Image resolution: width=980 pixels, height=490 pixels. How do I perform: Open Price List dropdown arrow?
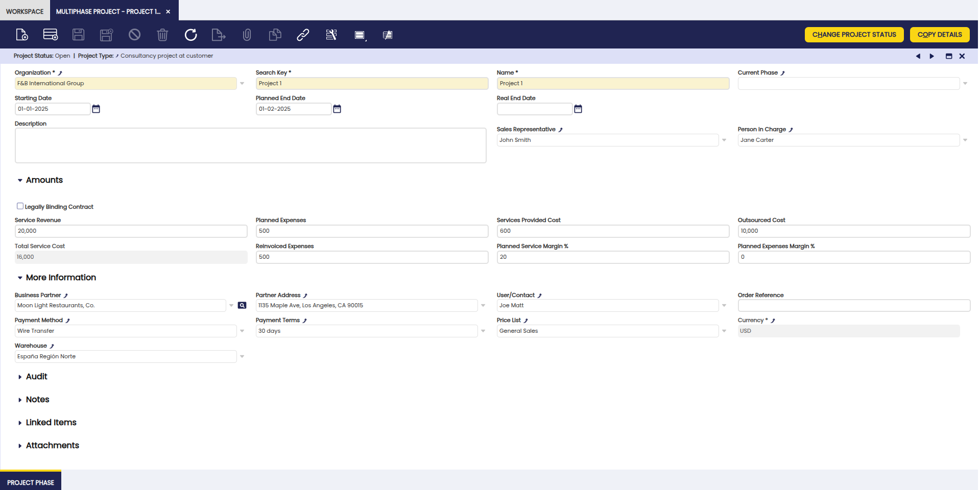tap(724, 331)
